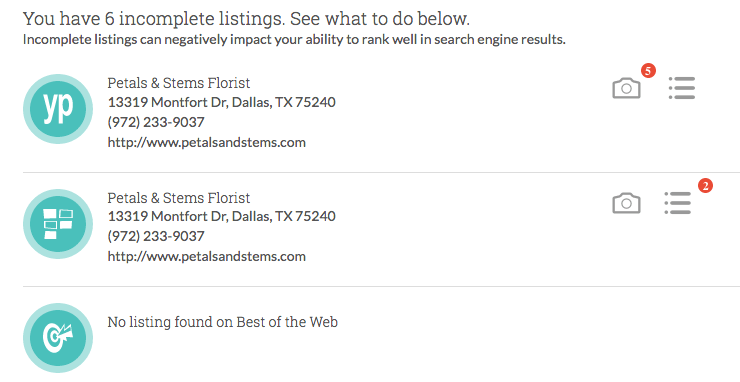Open photos via second listing's camera icon

coord(626,203)
